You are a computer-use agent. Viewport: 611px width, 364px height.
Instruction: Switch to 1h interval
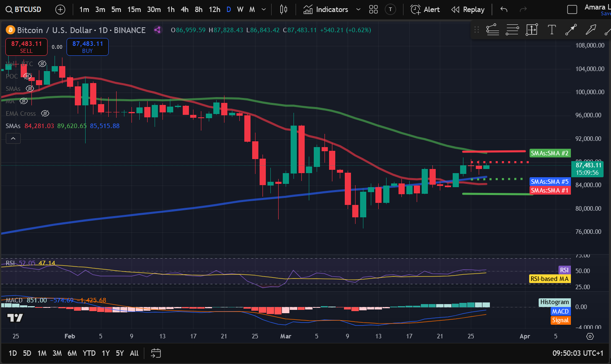point(171,10)
